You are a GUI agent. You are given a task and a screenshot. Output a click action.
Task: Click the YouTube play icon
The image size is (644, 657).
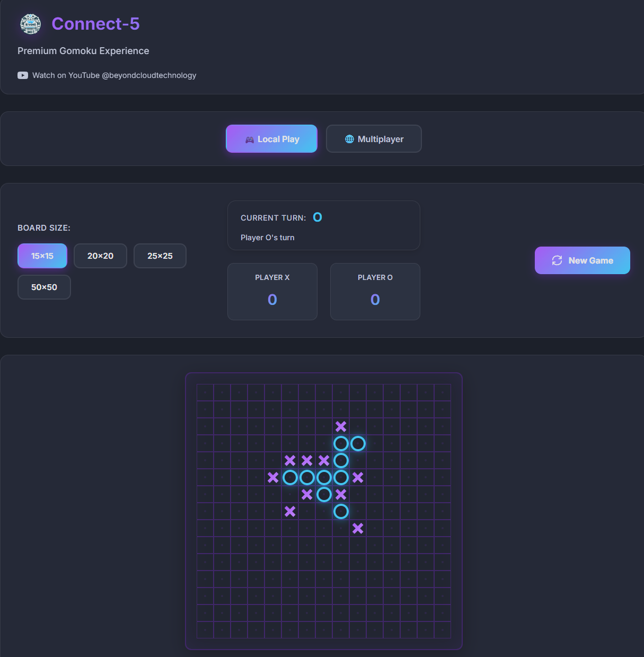pyautogui.click(x=23, y=75)
